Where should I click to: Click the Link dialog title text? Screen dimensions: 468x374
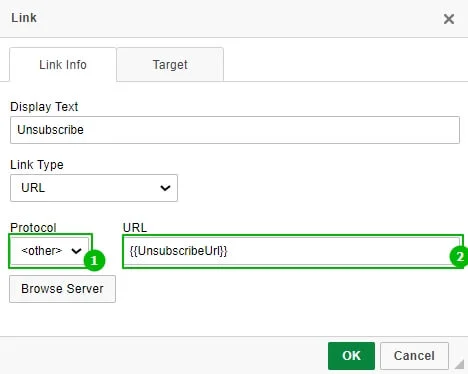coord(24,18)
